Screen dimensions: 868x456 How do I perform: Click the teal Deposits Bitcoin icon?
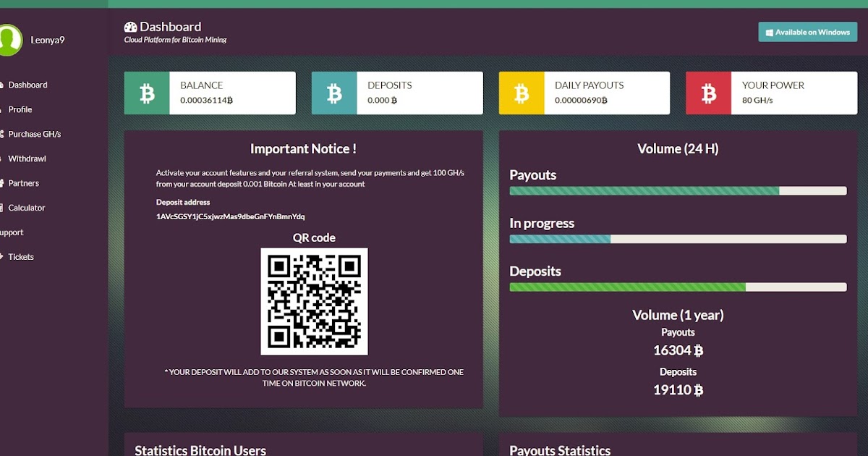(x=334, y=93)
